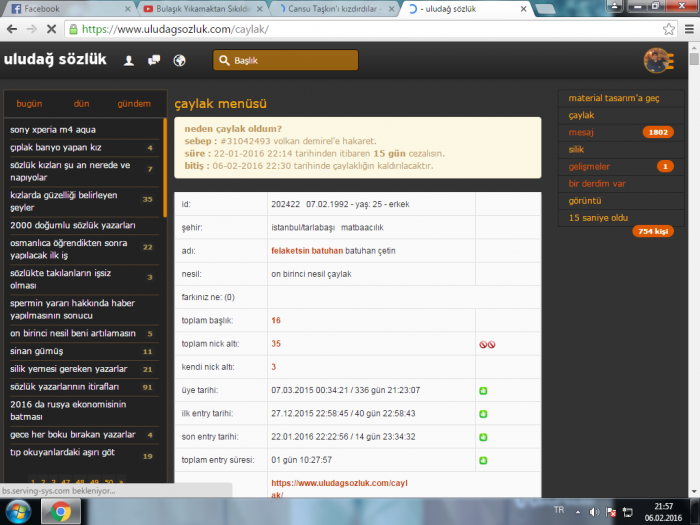The height and width of the screenshot is (525, 700).
Task: Open a new browser tab
Action: click(x=545, y=8)
